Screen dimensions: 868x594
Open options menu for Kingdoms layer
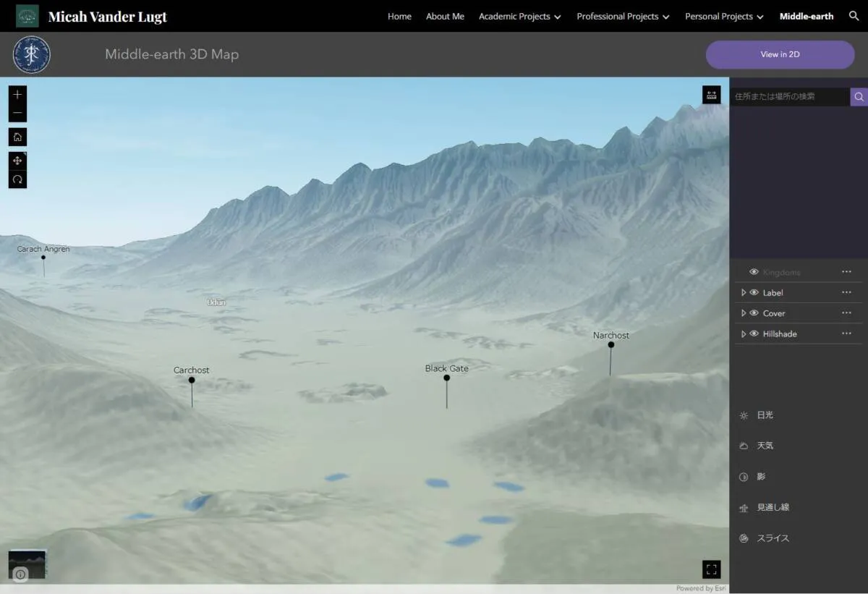[x=846, y=272]
